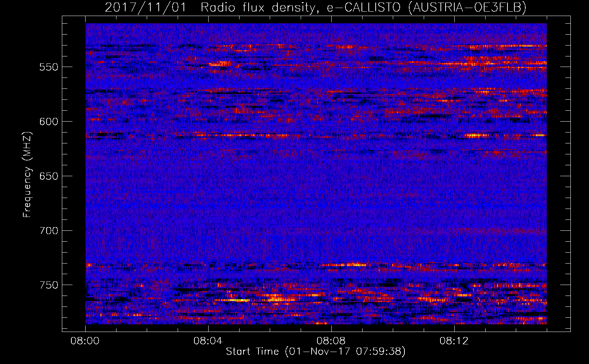589x364 pixels.
Task: Click the 650 frequency tick label
Action: coord(49,176)
